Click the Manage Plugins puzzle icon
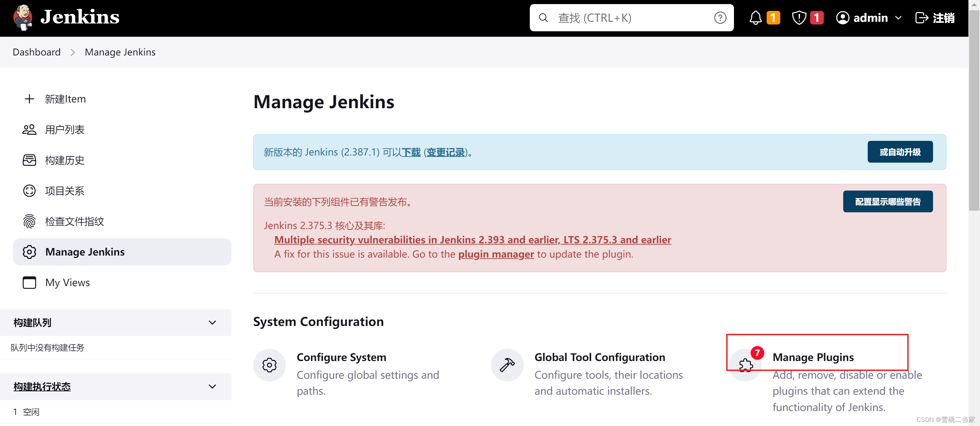 745,365
